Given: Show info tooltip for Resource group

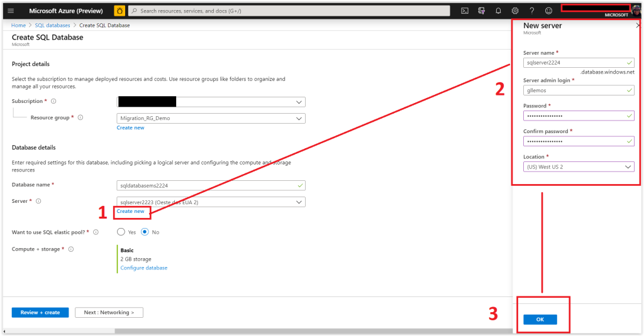Looking at the screenshot, I should coord(80,117).
